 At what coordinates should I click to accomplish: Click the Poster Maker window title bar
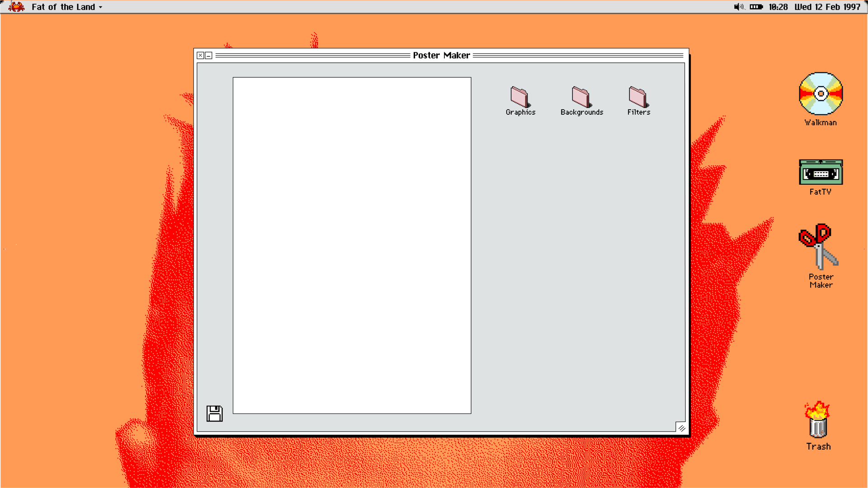pos(441,55)
